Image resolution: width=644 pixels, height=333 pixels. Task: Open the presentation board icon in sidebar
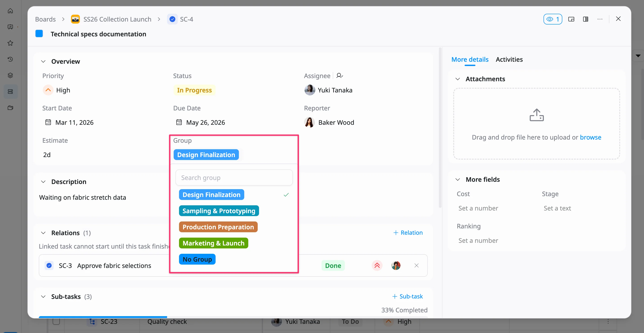pyautogui.click(x=10, y=27)
